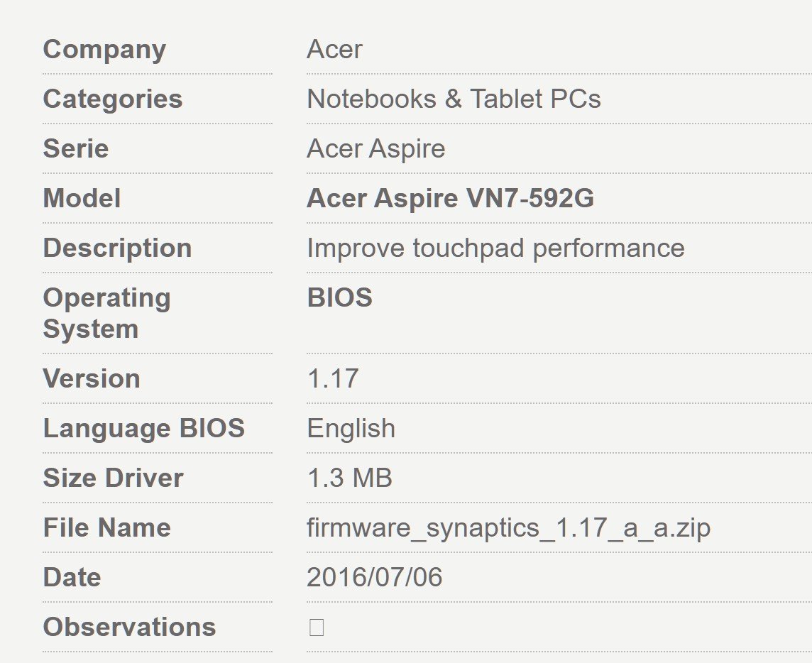
Task: Click the Improve touchpad performance description
Action: pos(495,248)
